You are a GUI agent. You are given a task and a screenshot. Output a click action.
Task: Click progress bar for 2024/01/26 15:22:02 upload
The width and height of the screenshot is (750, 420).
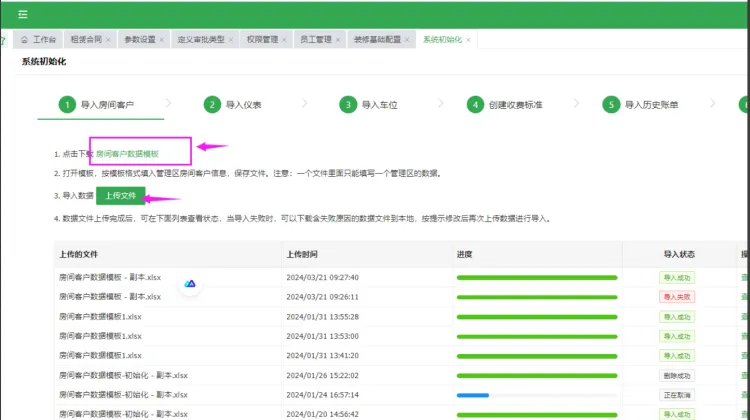pos(537,376)
